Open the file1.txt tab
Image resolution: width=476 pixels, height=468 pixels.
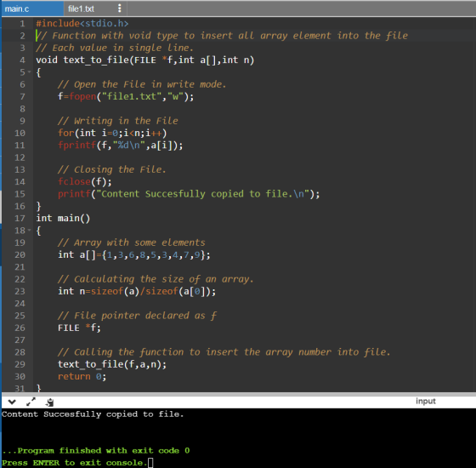(x=81, y=9)
